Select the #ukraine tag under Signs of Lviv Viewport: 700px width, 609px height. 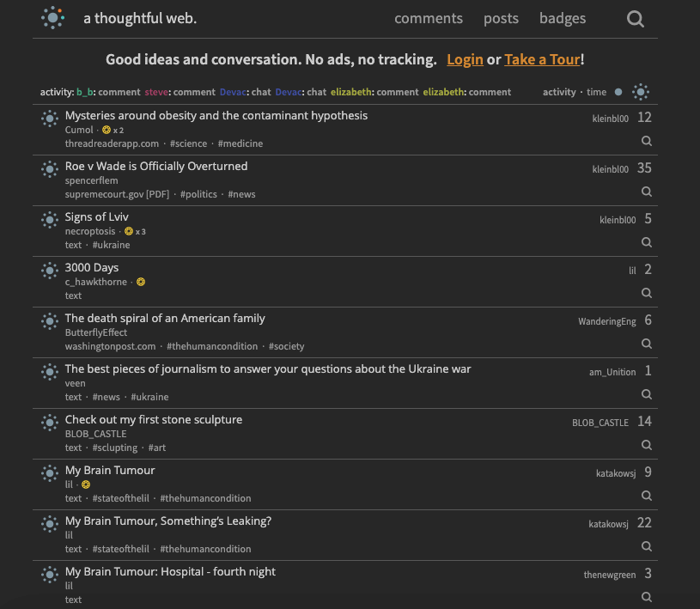click(111, 245)
